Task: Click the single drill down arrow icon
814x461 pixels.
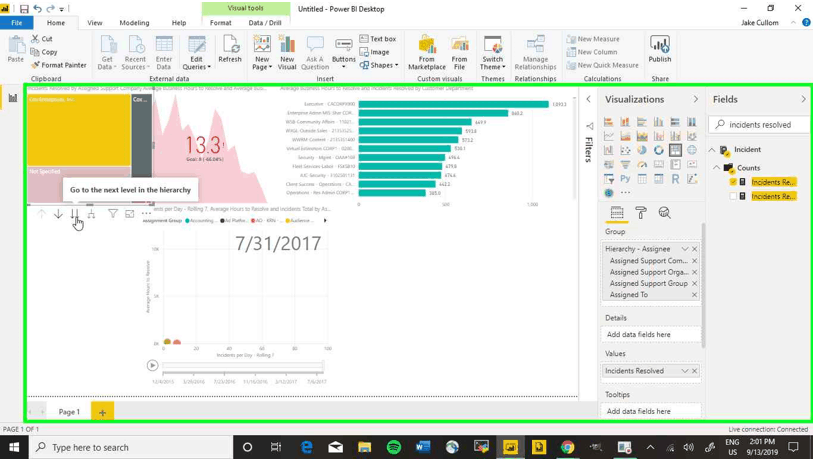Action: (x=58, y=214)
